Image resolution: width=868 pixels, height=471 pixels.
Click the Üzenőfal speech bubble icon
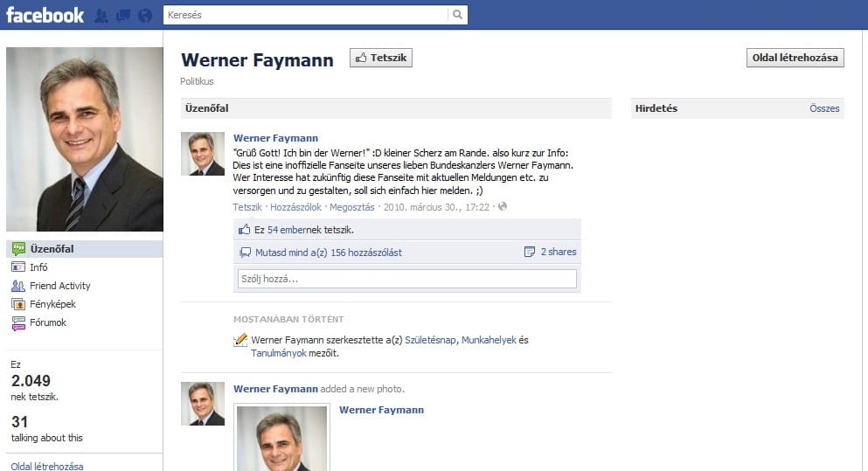(x=18, y=249)
